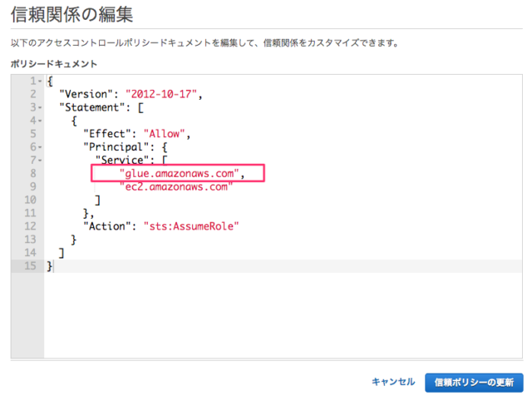Image resolution: width=532 pixels, height=401 pixels.
Task: Click empty area below the policy JSON
Action: 283,315
